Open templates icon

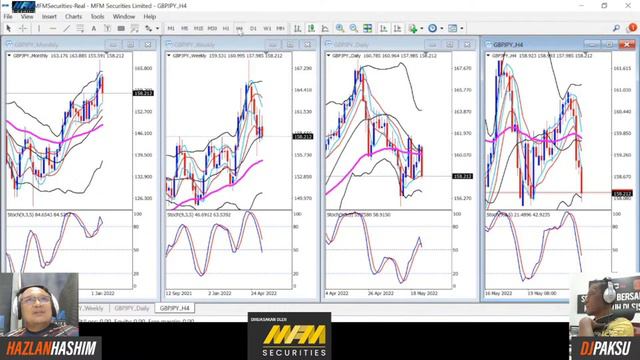(452, 28)
